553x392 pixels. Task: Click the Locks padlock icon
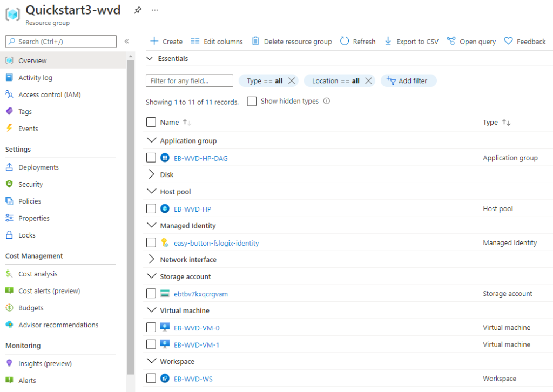(10, 235)
